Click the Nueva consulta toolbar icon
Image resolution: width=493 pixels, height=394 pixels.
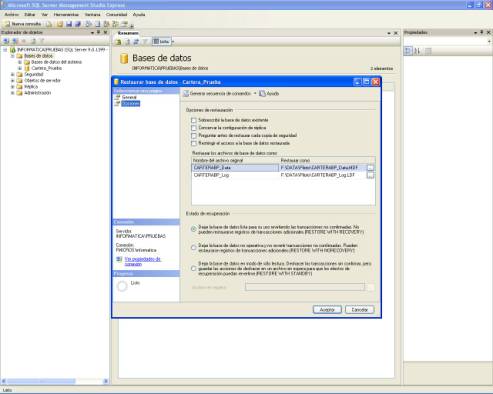[7, 24]
